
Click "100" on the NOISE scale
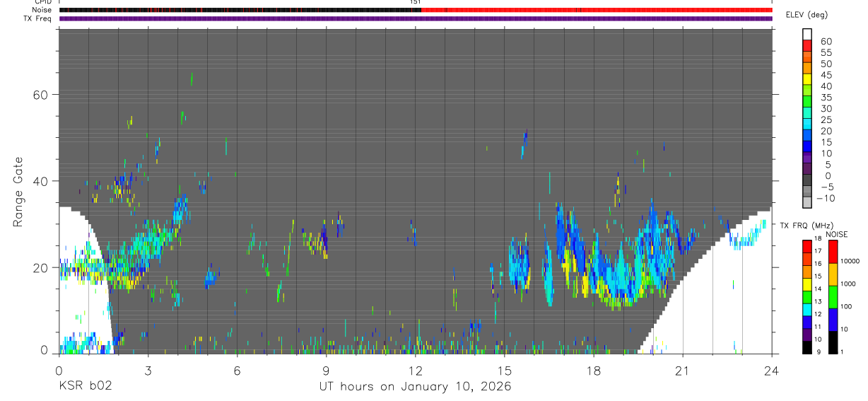coord(847,307)
